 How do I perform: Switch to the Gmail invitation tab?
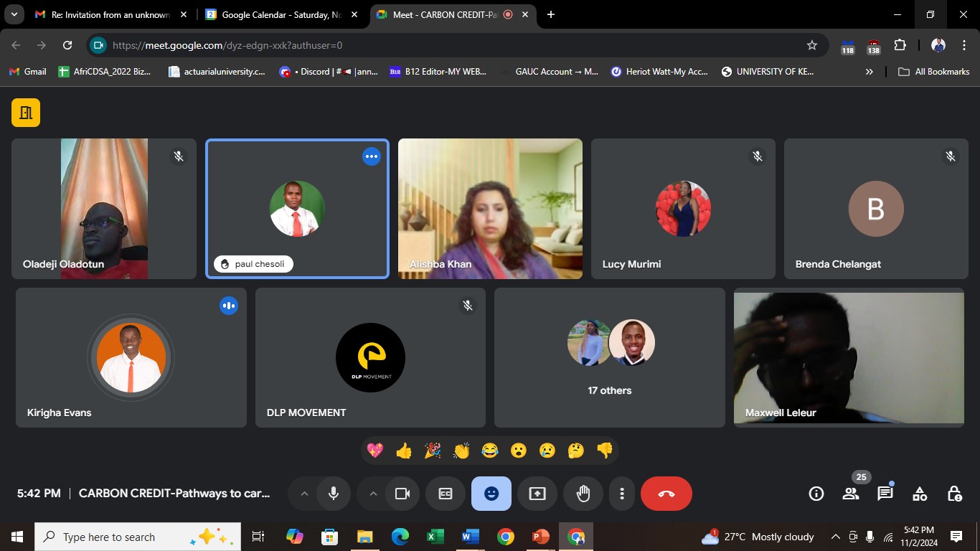(110, 14)
